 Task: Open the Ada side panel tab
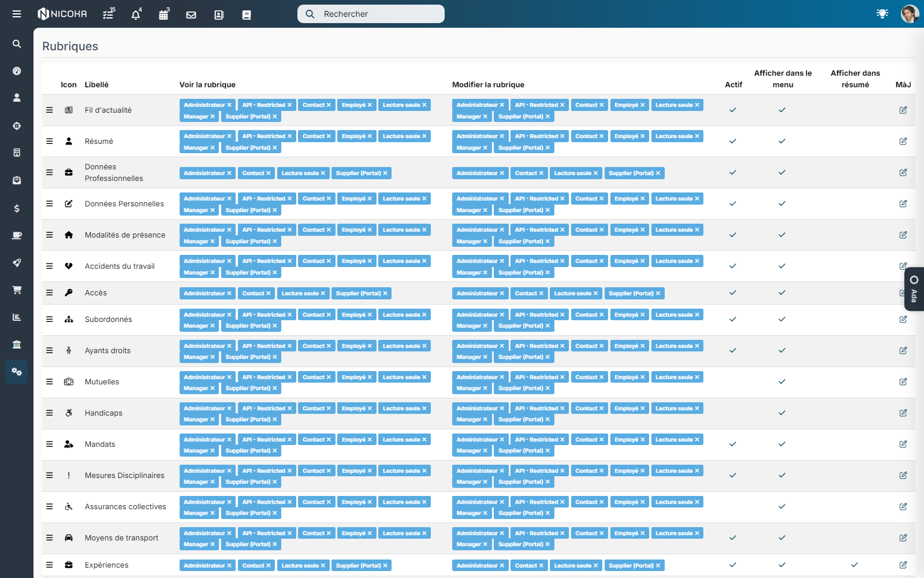point(914,289)
